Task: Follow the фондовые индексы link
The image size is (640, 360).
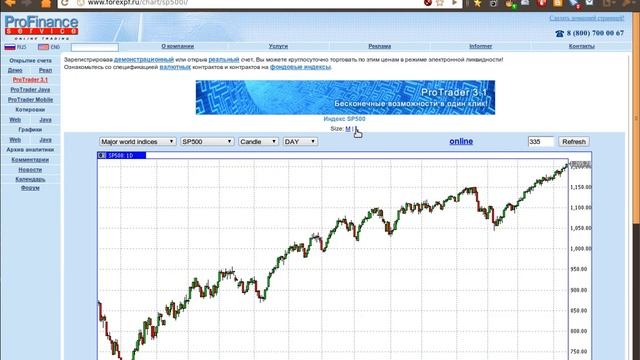Action: pos(300,67)
